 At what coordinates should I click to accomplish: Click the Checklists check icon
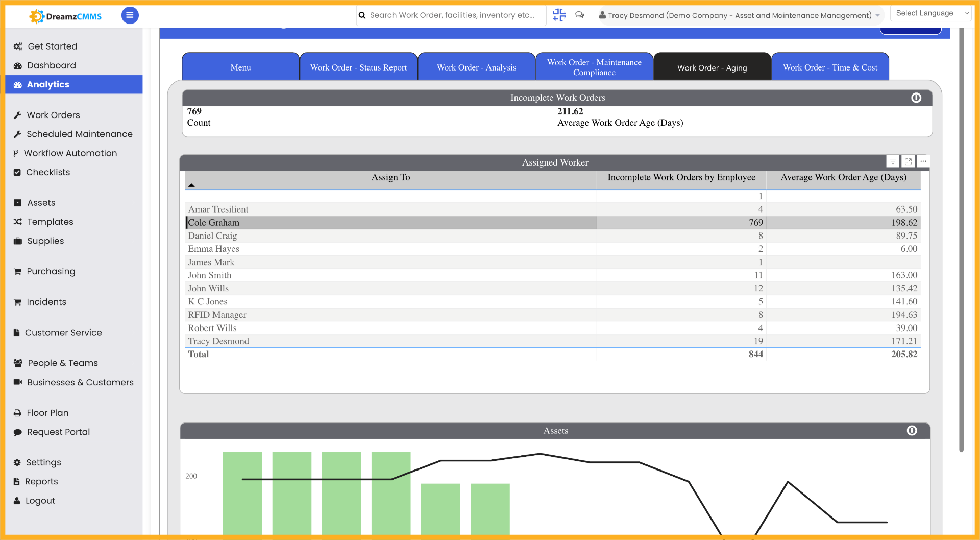pos(17,172)
